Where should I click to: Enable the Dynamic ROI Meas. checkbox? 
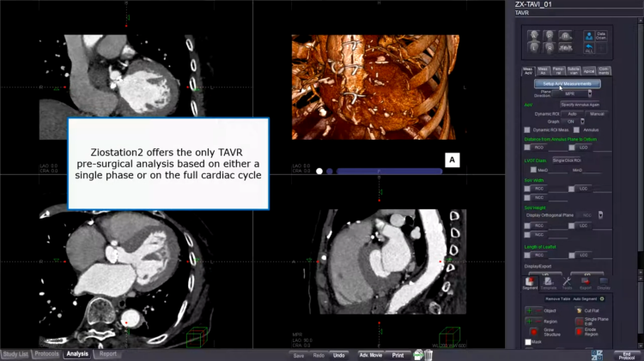coord(527,130)
